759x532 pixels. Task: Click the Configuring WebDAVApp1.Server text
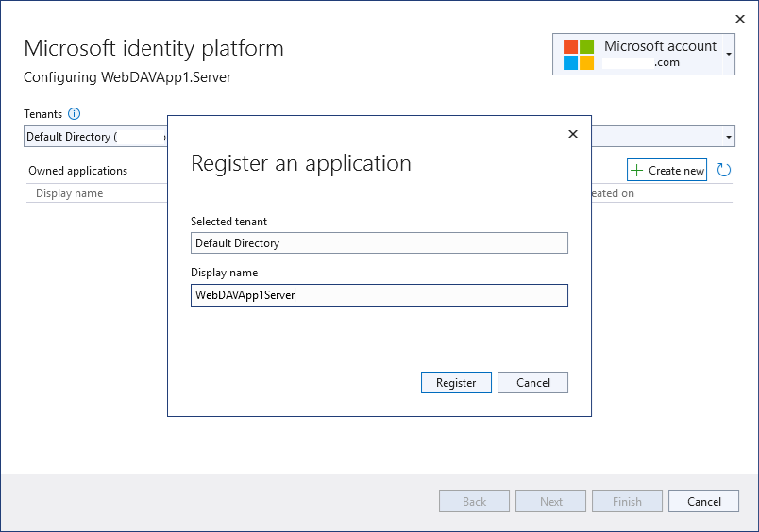click(x=127, y=77)
